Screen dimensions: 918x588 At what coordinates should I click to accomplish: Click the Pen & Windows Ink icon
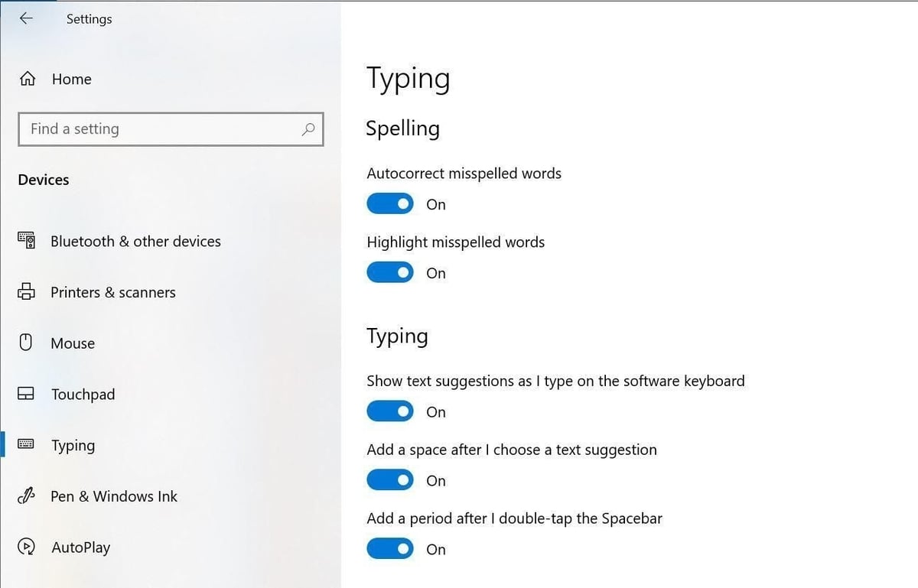[x=26, y=496]
